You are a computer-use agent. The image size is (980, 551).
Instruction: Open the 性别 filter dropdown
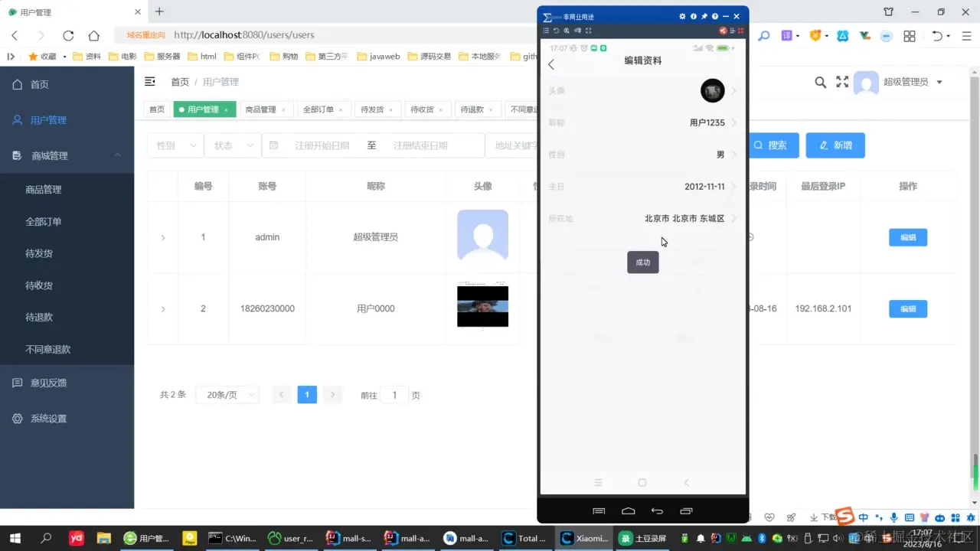(175, 145)
